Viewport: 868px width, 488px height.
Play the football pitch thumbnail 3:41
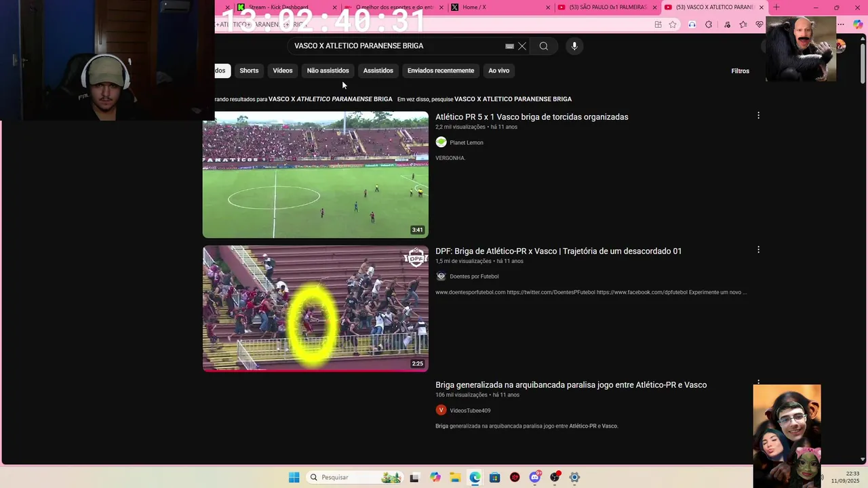pyautogui.click(x=315, y=175)
